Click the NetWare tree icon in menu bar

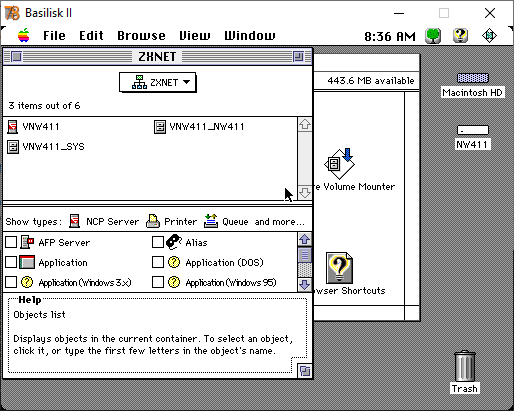pos(433,36)
